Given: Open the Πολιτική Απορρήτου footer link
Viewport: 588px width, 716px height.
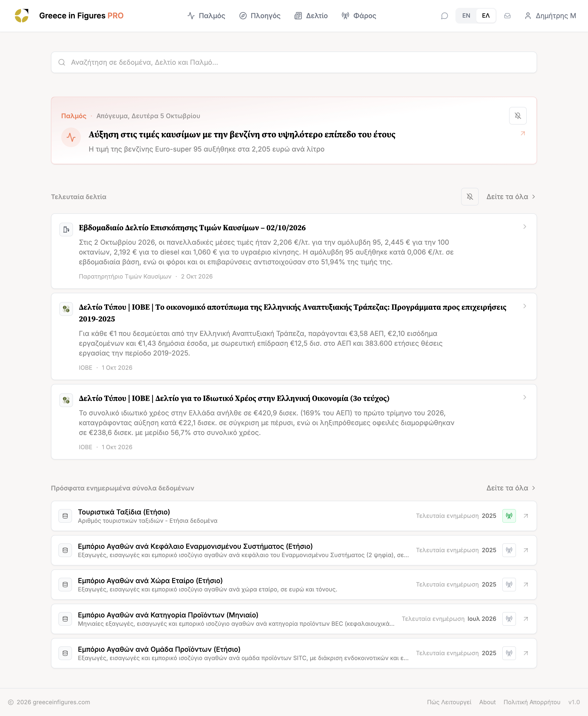Looking at the screenshot, I should click(x=532, y=702).
